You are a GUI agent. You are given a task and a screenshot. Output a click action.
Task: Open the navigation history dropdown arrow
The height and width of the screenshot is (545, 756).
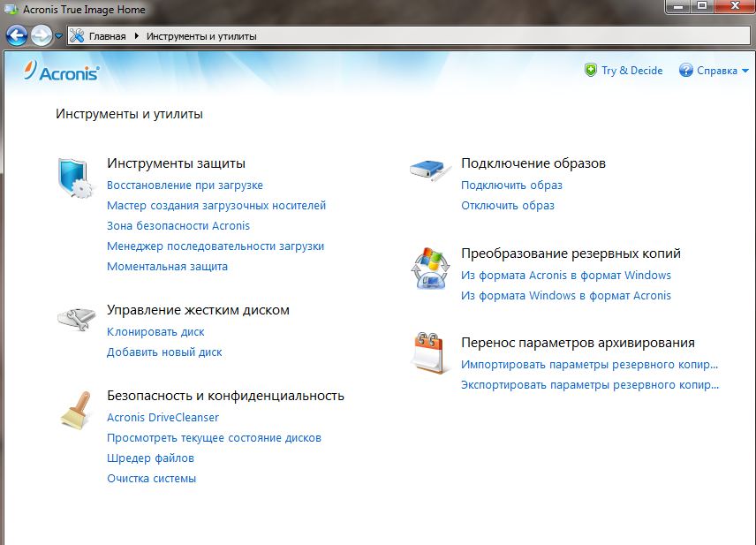(58, 36)
